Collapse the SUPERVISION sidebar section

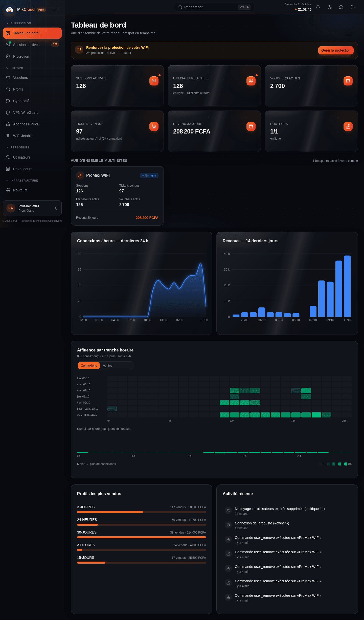pyautogui.click(x=18, y=23)
